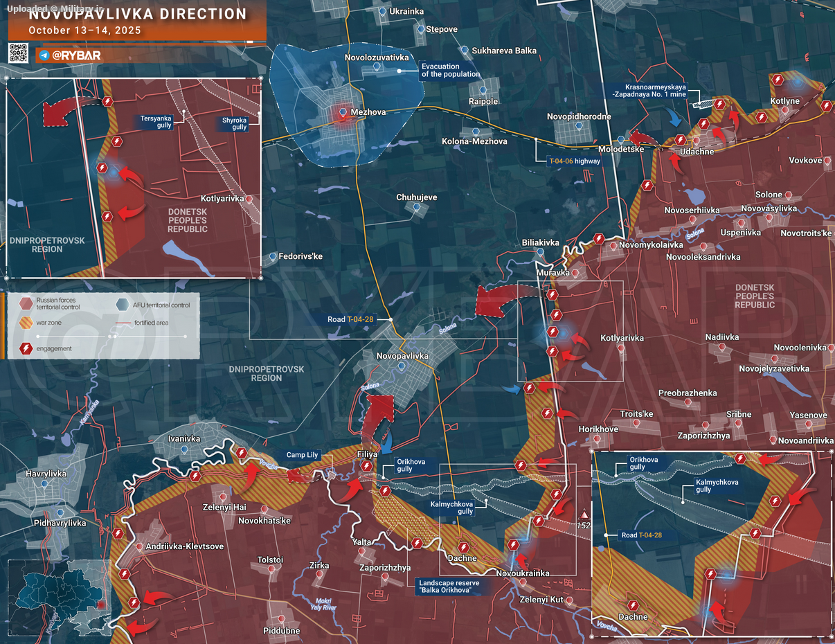Select the engagement icon in the legend
The image size is (835, 644).
pos(26,348)
